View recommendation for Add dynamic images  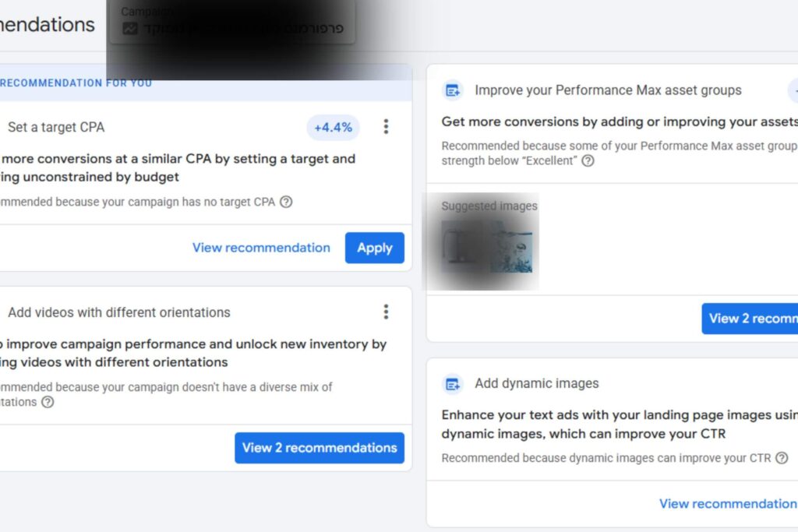(x=728, y=503)
